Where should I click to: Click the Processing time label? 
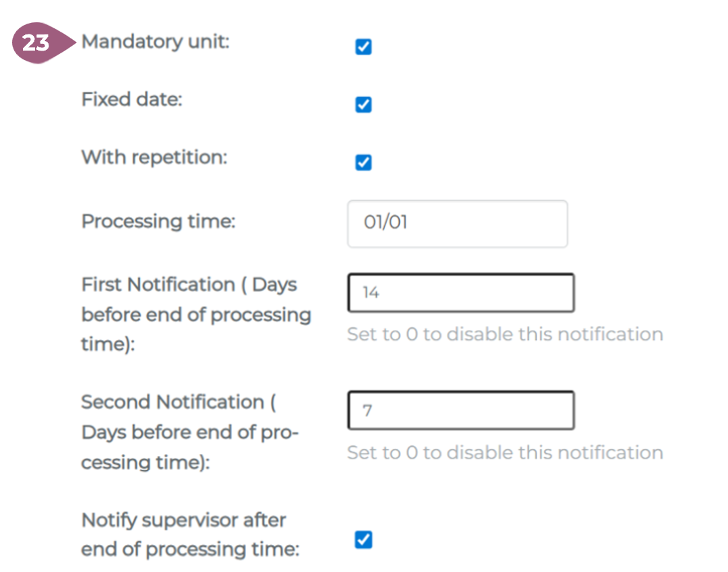point(158,221)
